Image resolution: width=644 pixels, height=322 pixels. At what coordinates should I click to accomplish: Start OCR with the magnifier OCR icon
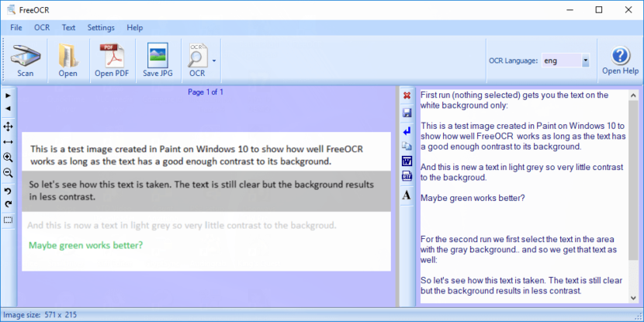click(197, 61)
